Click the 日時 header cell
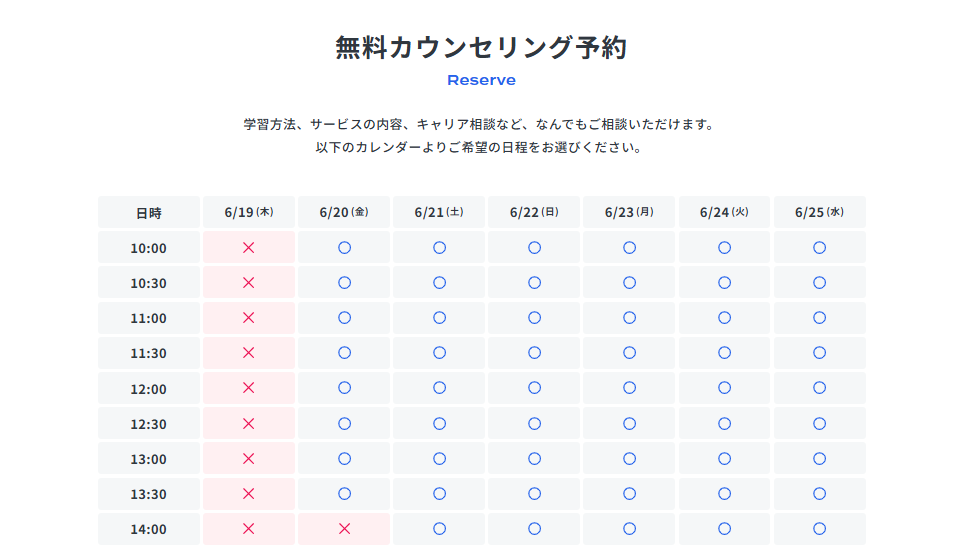 pos(148,213)
